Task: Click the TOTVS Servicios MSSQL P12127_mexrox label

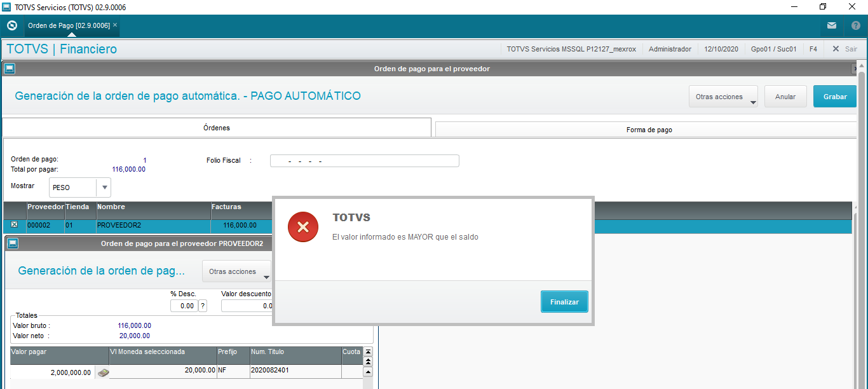Action: point(571,49)
